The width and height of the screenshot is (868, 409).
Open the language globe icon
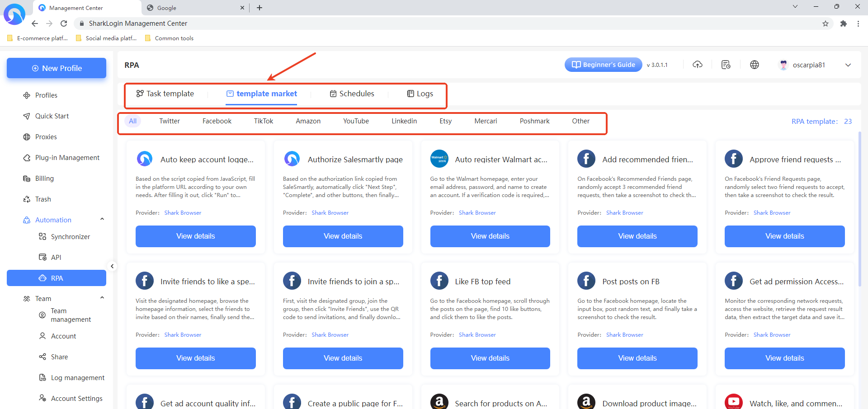click(x=755, y=65)
